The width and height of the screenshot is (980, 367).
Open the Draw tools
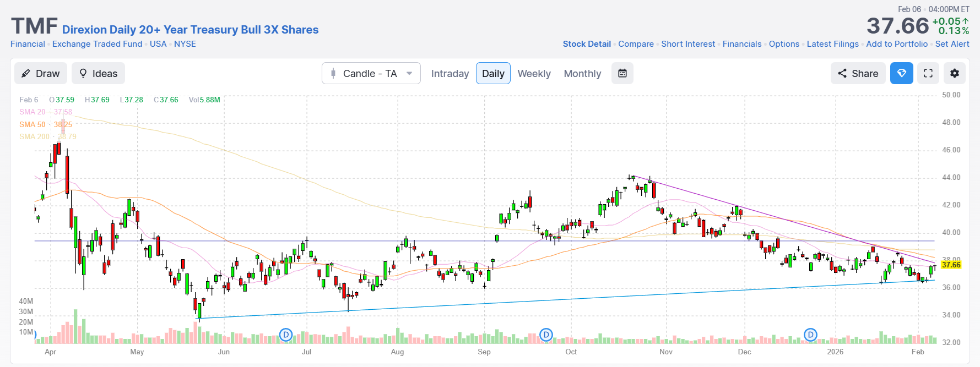[41, 74]
